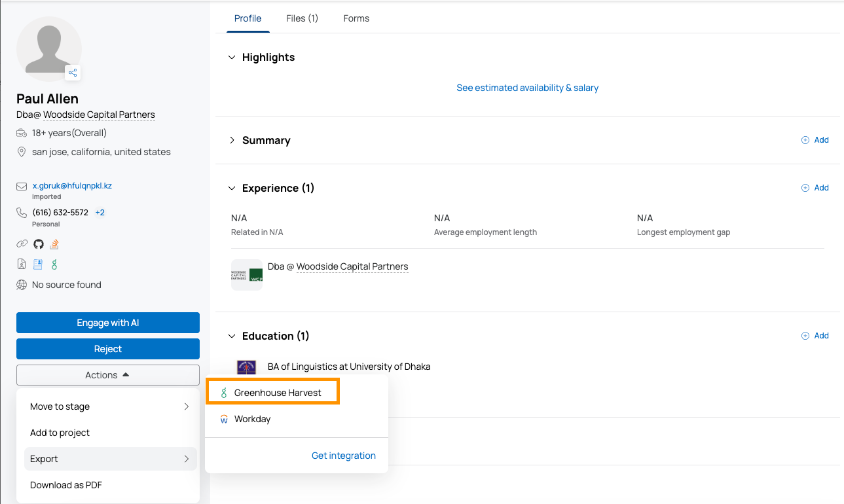
Task: Click the University of Dhaka logo
Action: click(247, 368)
